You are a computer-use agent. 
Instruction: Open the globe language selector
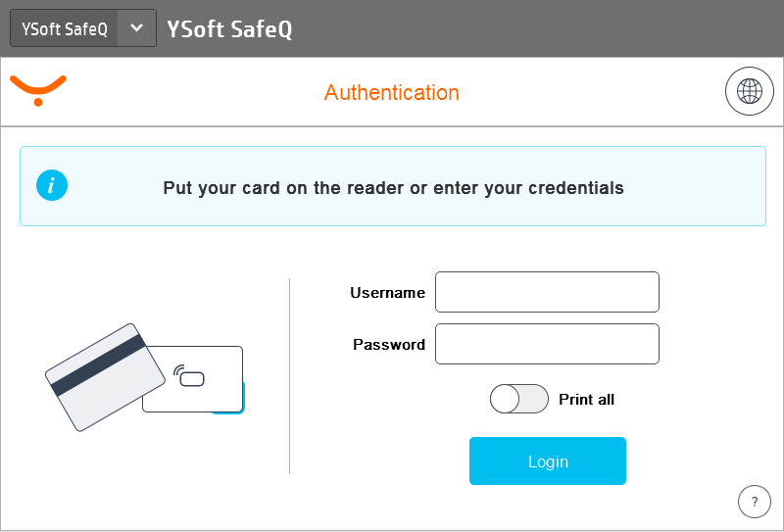pos(750,92)
